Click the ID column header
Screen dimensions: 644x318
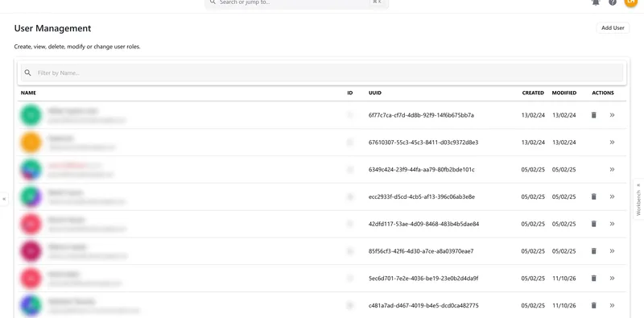coord(350,93)
